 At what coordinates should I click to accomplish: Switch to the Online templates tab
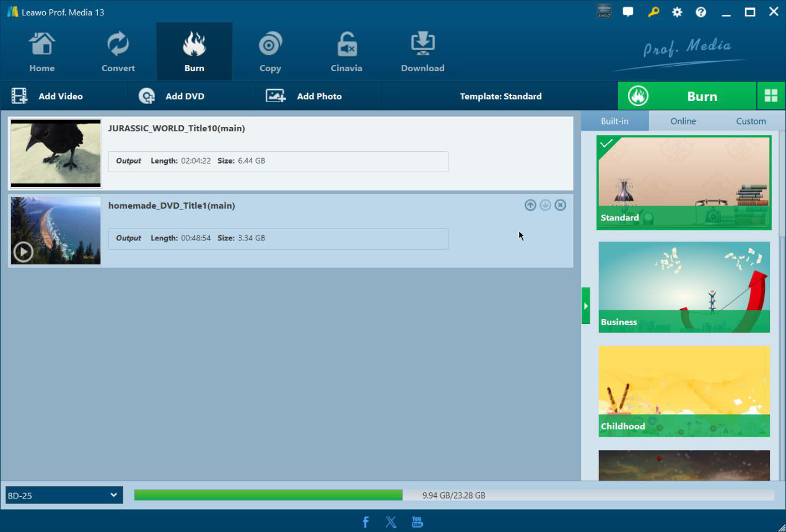pyautogui.click(x=683, y=121)
